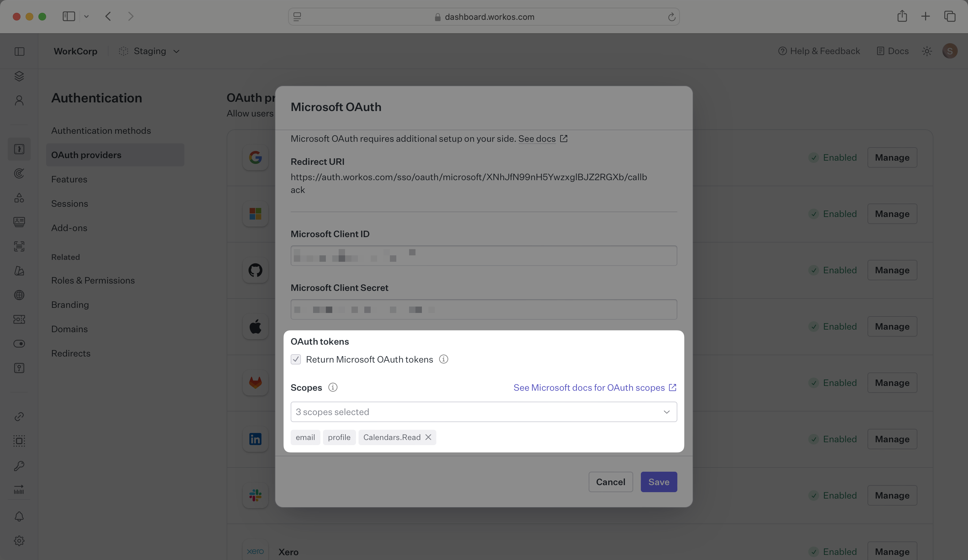Collapse the dashboard sidebar panel toggle
Screen dimensions: 968x560
[19, 52]
